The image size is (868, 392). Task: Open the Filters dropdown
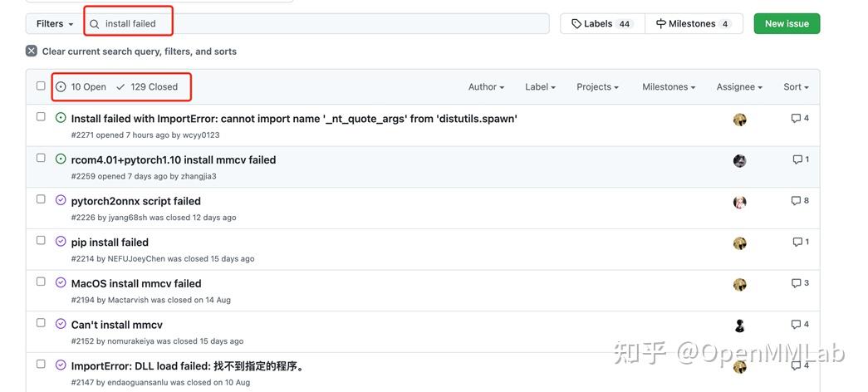point(55,23)
